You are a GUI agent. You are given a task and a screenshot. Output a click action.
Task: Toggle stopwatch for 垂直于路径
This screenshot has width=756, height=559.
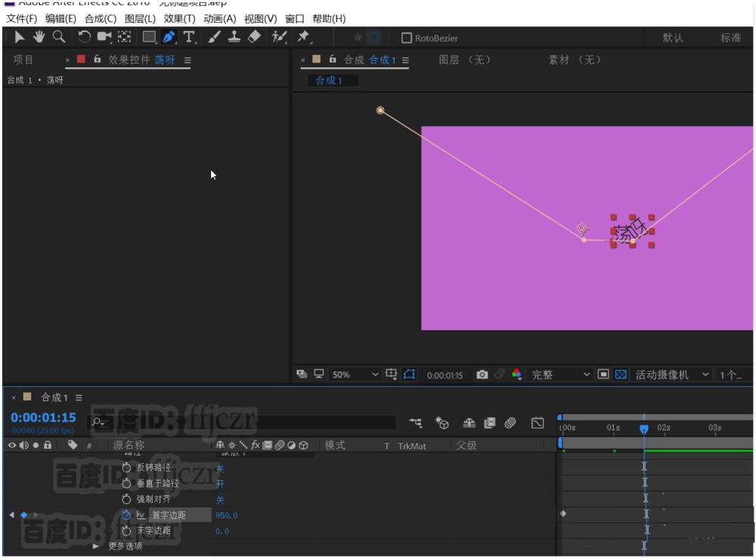(126, 483)
